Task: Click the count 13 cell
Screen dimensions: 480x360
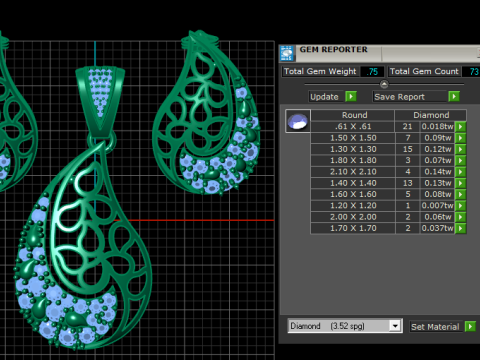Action: [x=407, y=183]
